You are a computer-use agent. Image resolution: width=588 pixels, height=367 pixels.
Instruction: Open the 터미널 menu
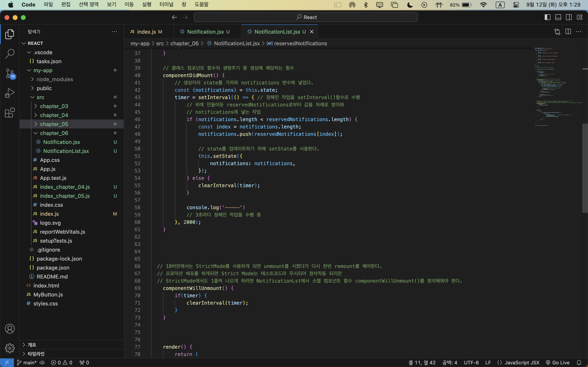click(166, 5)
